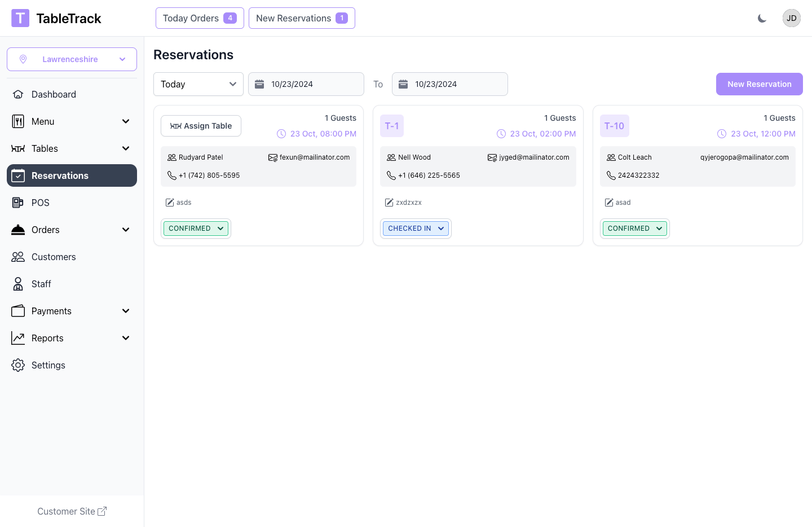Image resolution: width=812 pixels, height=527 pixels.
Task: Click the email icon for Rudyard Patel
Action: tap(273, 157)
